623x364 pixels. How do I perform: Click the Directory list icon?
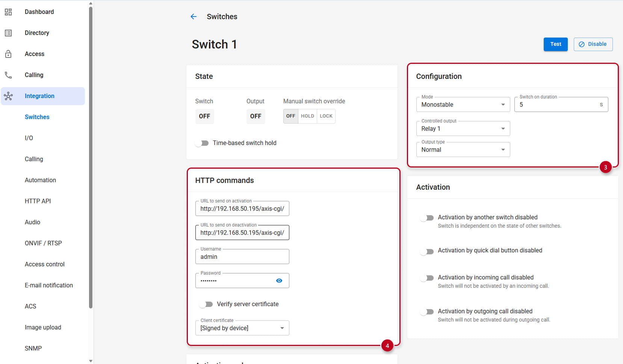[8, 33]
